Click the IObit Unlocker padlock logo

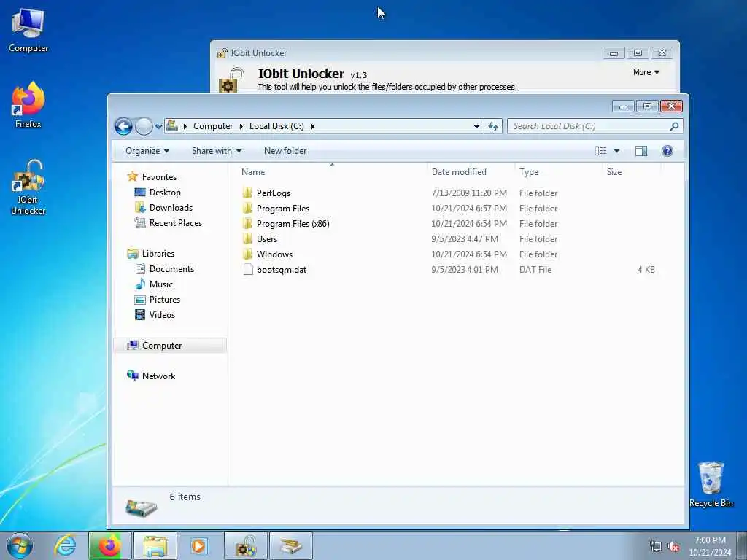click(230, 80)
